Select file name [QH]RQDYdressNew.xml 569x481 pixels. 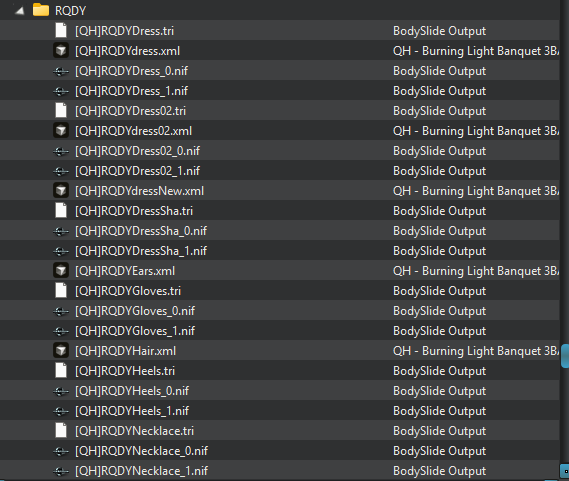[140, 191]
